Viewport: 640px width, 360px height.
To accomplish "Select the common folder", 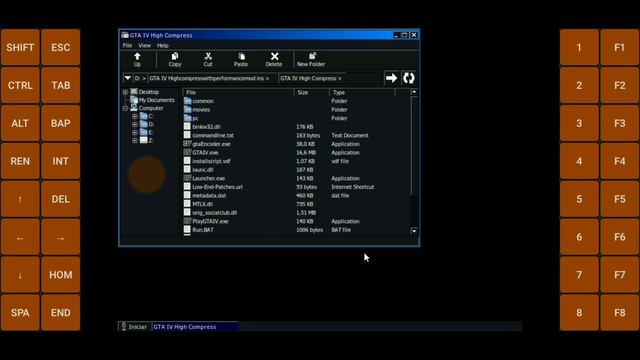I will coord(203,101).
